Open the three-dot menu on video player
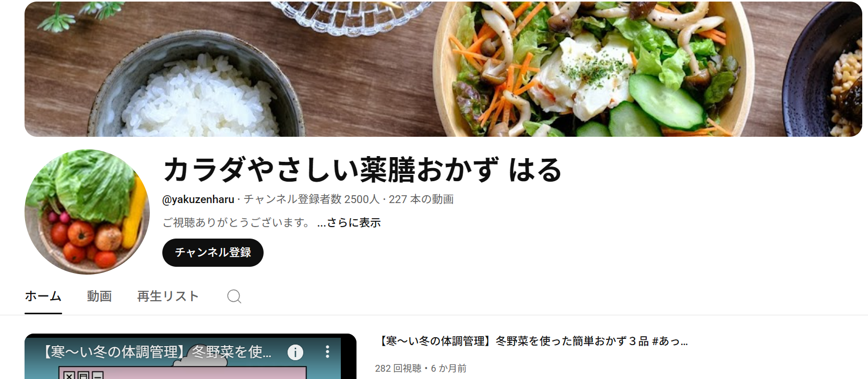868x379 pixels. click(x=327, y=351)
